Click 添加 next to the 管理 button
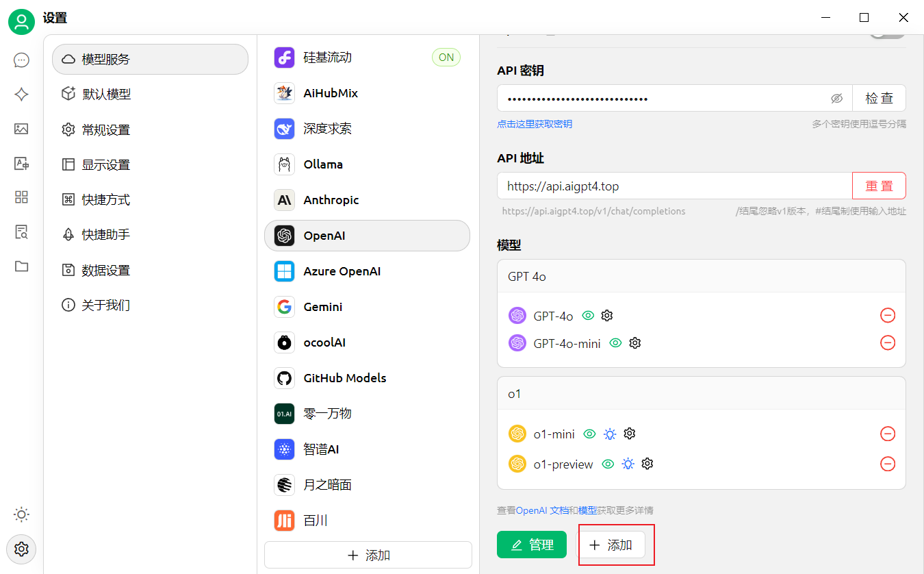This screenshot has width=924, height=574. 612,545
